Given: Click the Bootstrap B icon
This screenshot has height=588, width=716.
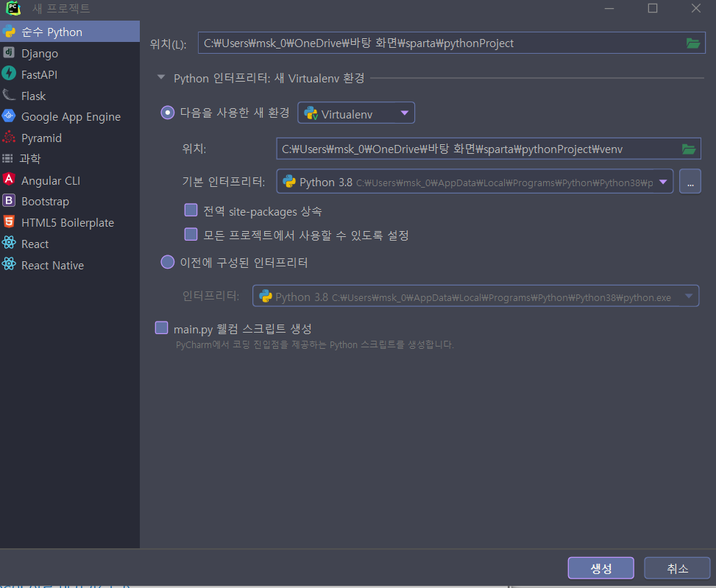Looking at the screenshot, I should pyautogui.click(x=9, y=200).
